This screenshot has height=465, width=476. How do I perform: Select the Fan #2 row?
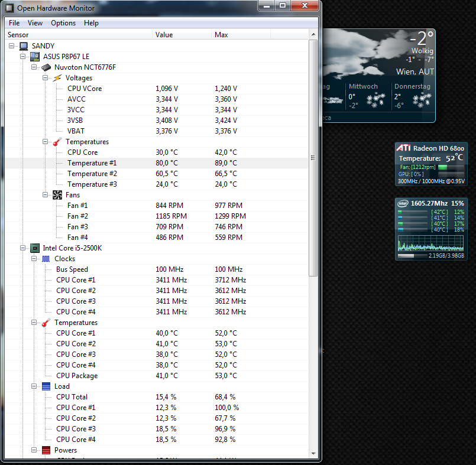pyautogui.click(x=156, y=216)
